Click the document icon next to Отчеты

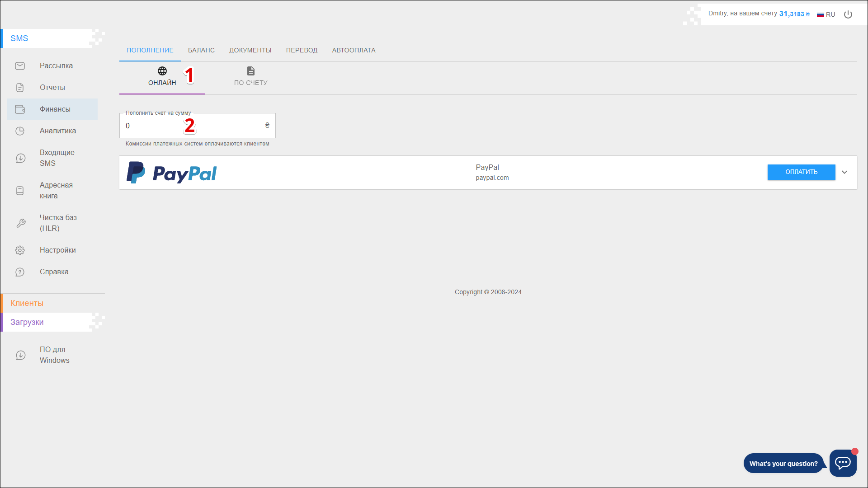(x=20, y=88)
